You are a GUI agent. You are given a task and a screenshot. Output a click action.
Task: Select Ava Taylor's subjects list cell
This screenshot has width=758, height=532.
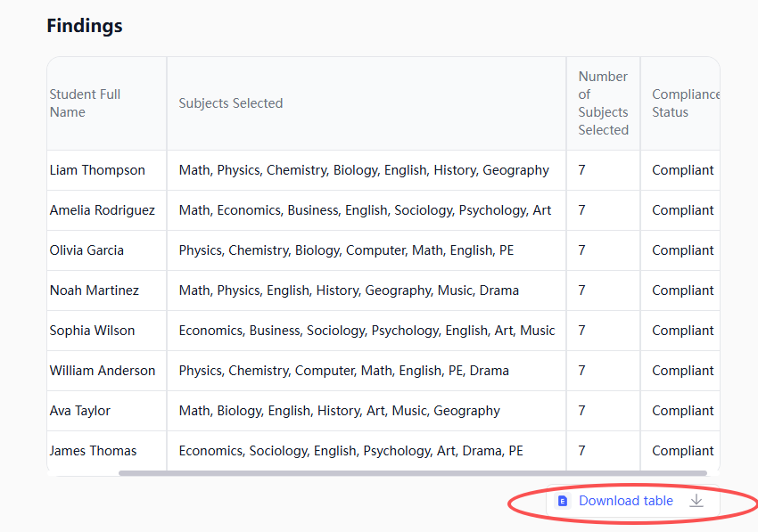[x=339, y=411]
